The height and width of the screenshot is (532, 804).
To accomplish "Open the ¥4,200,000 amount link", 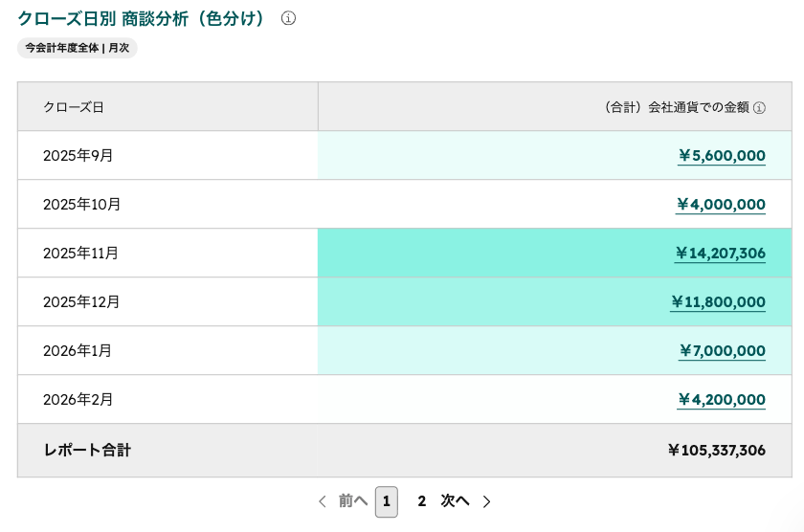I will click(722, 399).
